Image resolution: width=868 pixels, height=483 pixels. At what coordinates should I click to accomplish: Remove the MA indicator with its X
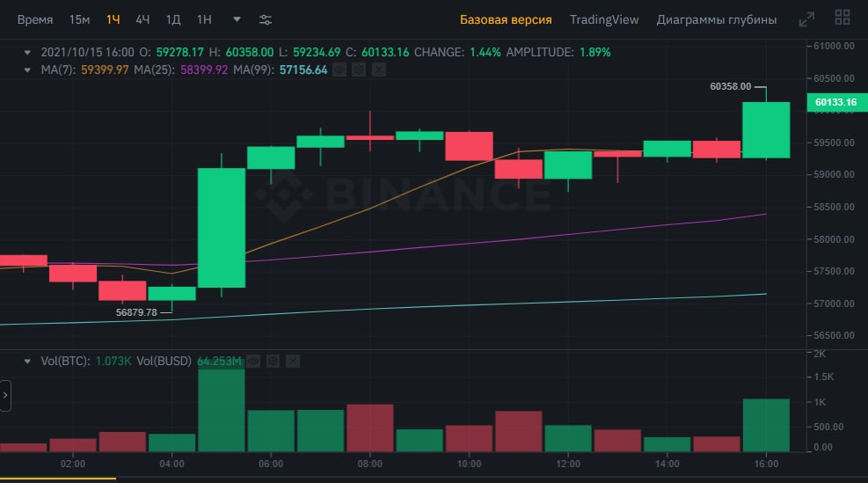click(379, 70)
